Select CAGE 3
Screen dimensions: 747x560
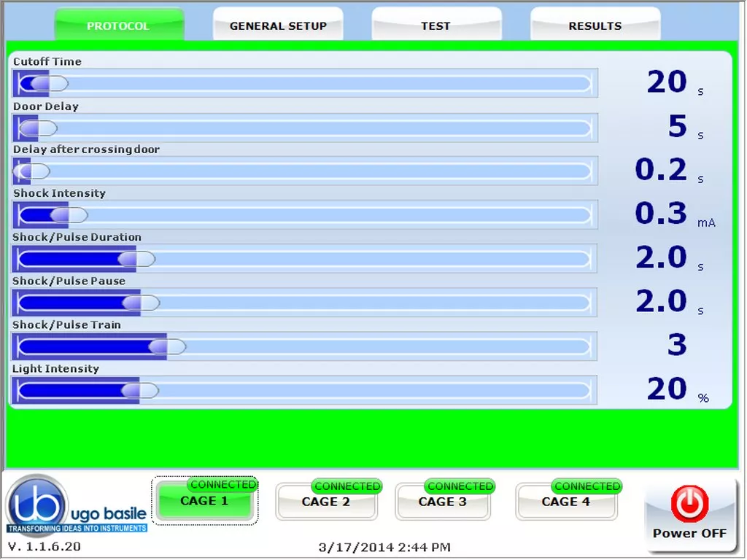(443, 502)
